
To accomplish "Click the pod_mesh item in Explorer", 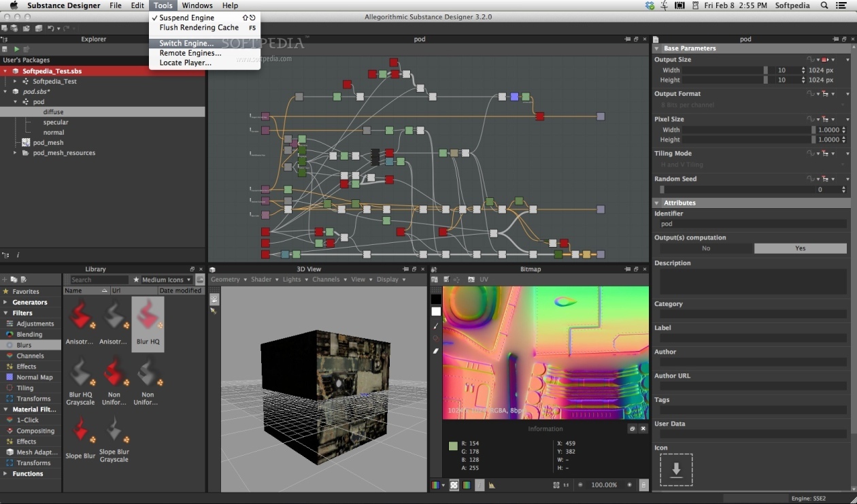I will pos(48,143).
